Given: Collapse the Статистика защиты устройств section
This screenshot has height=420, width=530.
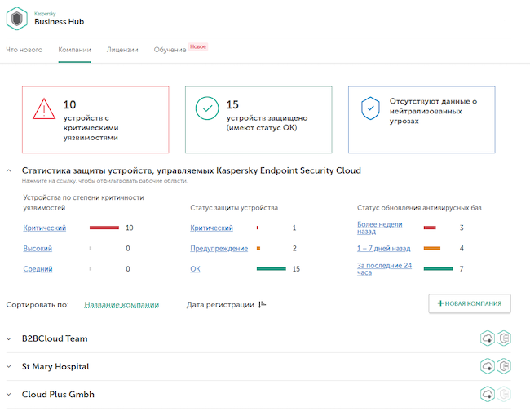Looking at the screenshot, I should tap(9, 170).
